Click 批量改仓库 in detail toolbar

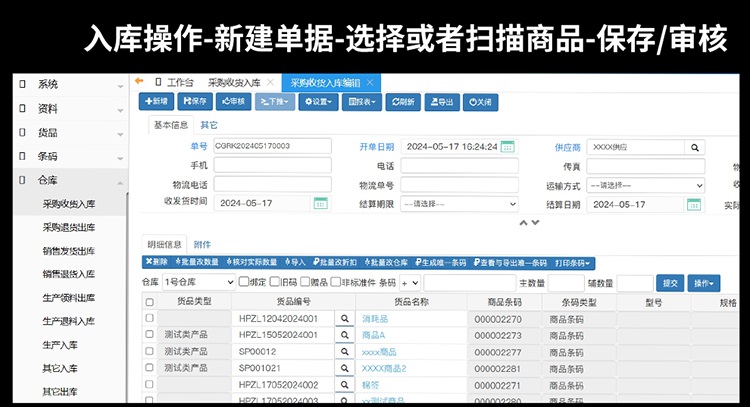coord(386,263)
